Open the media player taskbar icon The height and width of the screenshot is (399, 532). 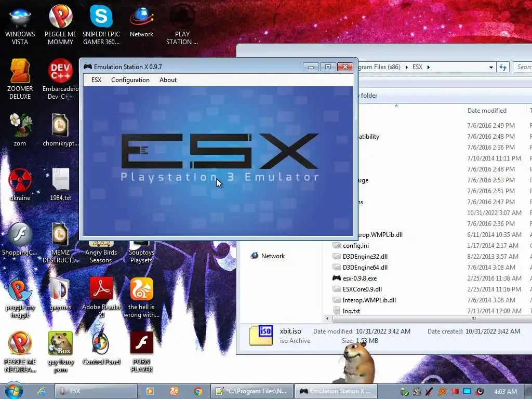coord(150,391)
